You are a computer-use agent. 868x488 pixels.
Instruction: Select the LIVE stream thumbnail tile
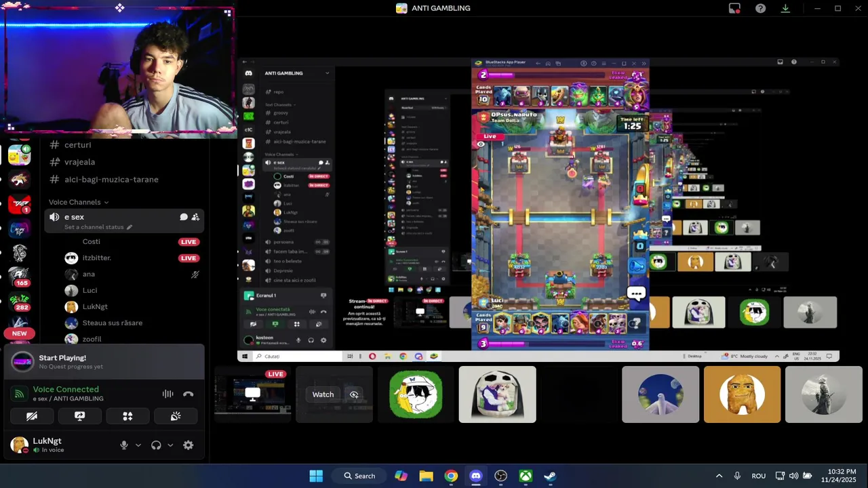(x=253, y=394)
